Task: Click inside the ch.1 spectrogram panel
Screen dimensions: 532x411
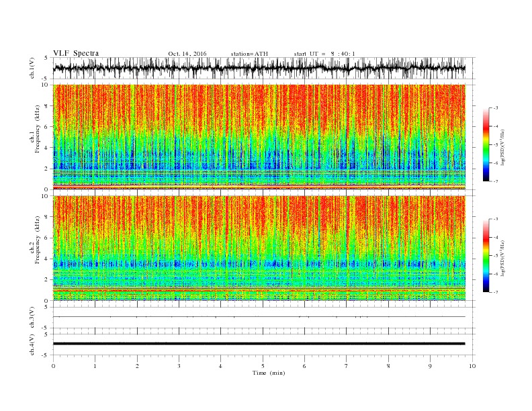Action: point(259,137)
